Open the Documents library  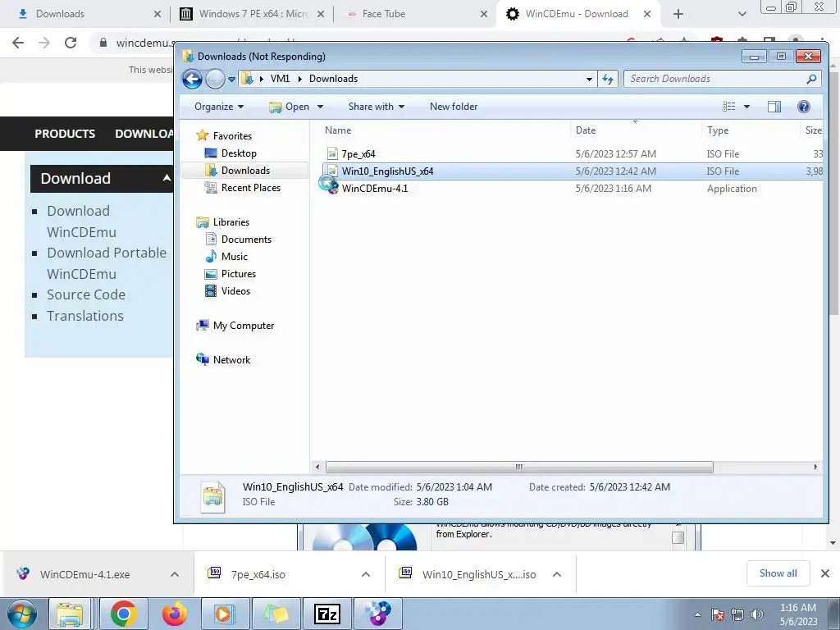pos(239,240)
